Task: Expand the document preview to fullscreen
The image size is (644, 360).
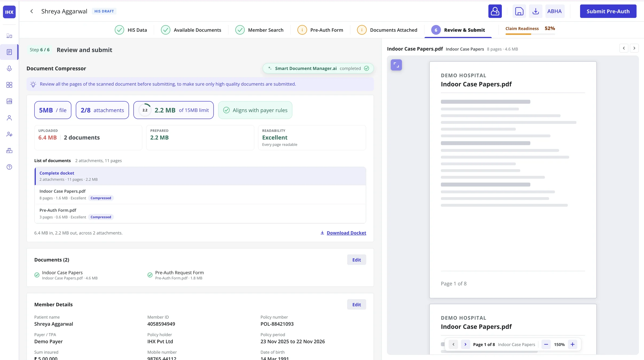Action: [x=396, y=65]
